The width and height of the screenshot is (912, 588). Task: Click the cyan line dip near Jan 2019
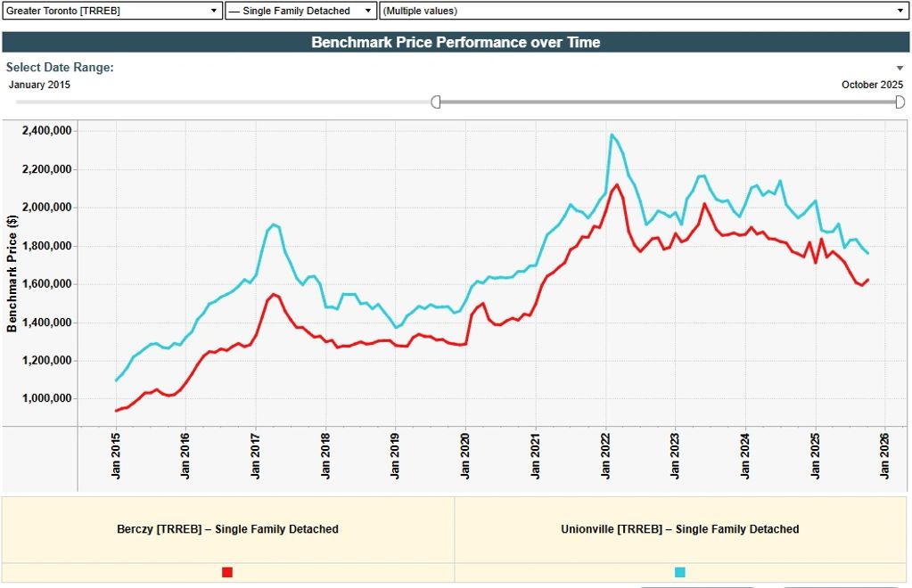click(x=397, y=326)
